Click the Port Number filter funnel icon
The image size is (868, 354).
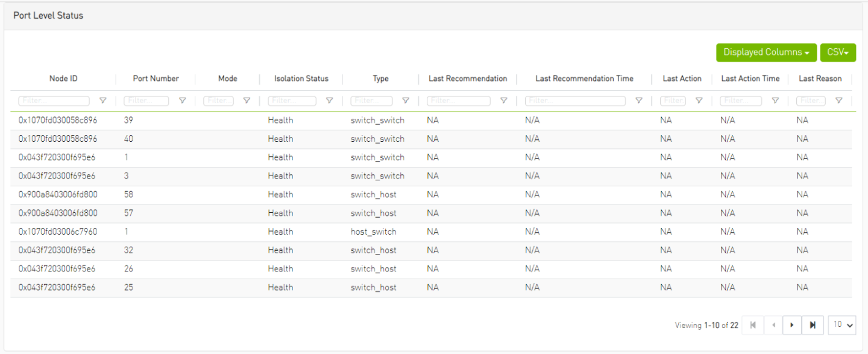[182, 101]
